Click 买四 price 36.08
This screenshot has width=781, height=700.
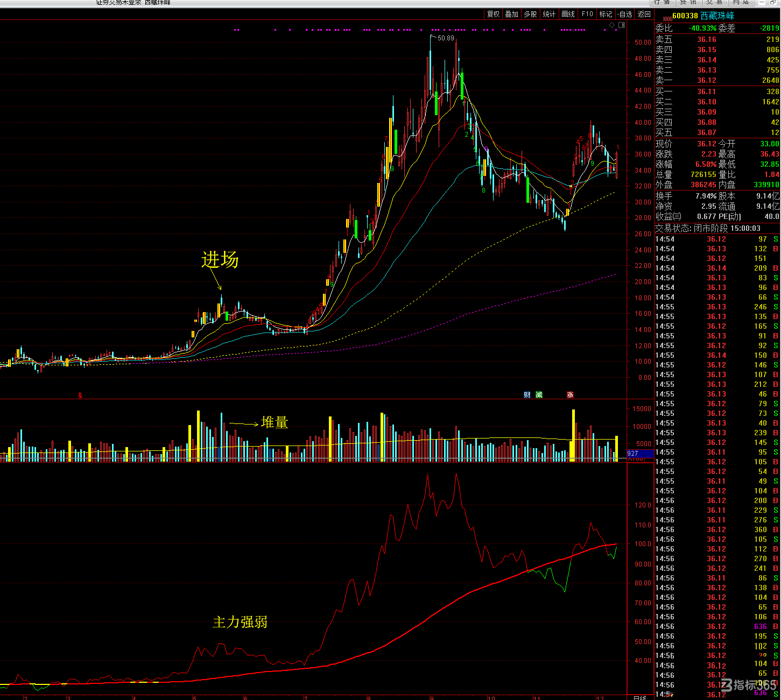[707, 122]
